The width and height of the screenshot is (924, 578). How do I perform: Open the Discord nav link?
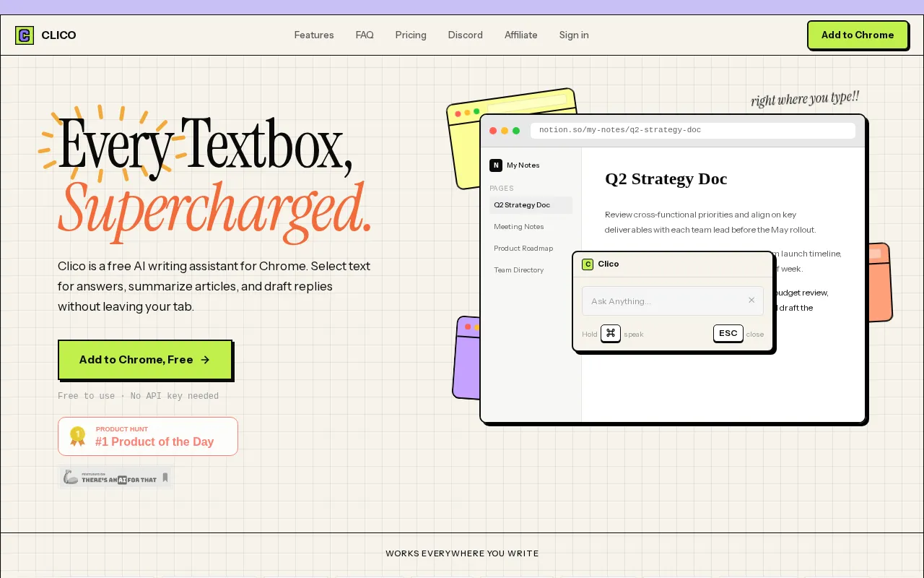[x=466, y=35]
